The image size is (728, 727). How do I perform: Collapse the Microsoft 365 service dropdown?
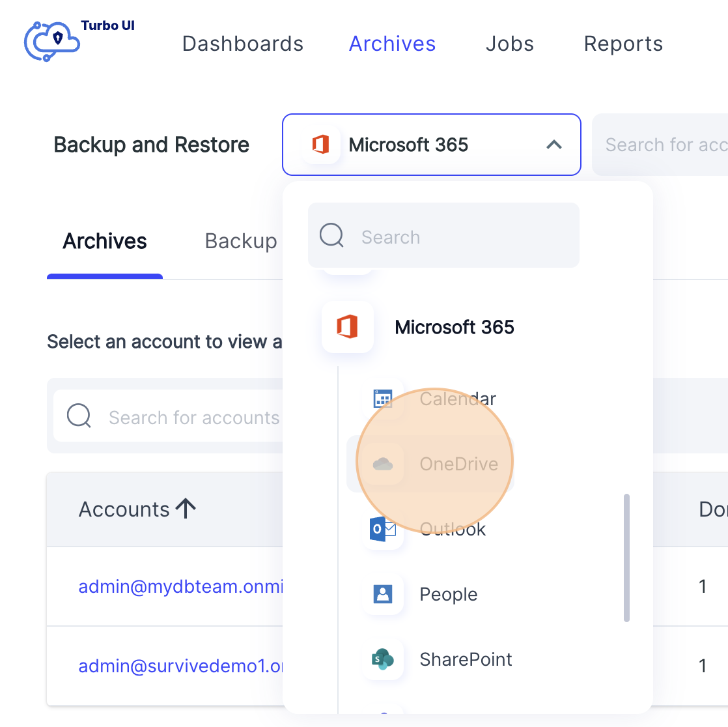(x=554, y=145)
